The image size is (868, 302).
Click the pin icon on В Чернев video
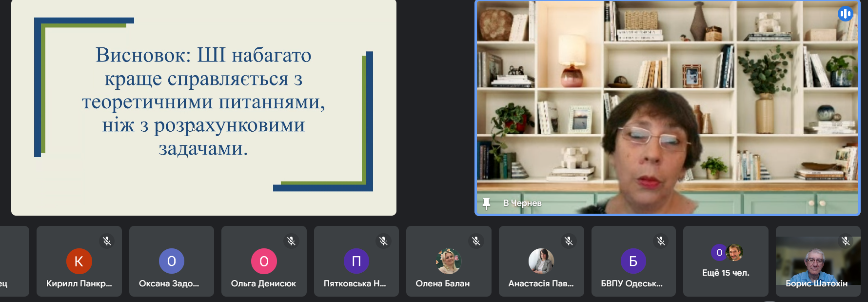pos(486,203)
